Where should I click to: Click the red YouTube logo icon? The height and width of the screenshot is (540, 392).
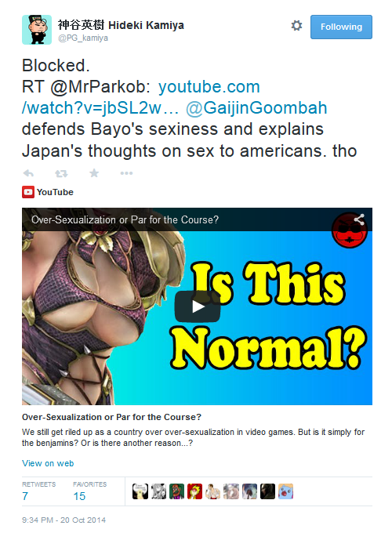(28, 192)
